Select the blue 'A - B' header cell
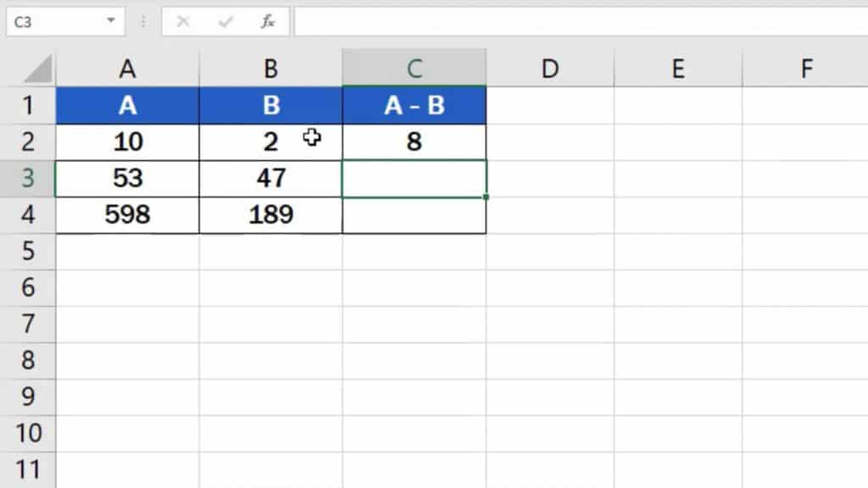 [x=414, y=105]
